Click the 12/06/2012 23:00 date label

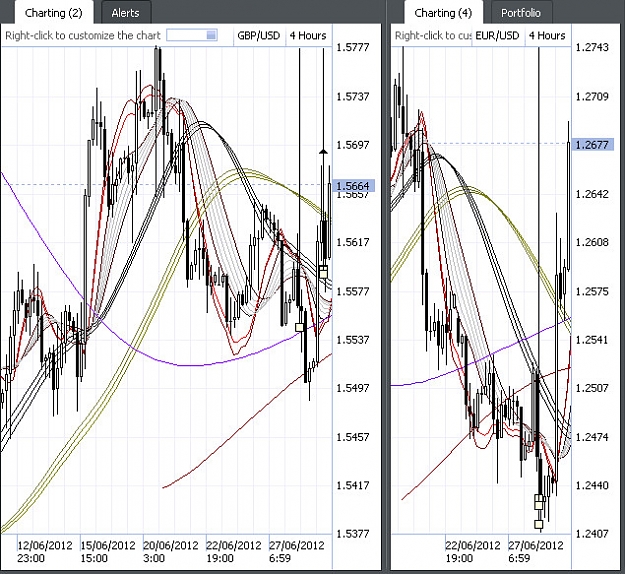pyautogui.click(x=45, y=551)
